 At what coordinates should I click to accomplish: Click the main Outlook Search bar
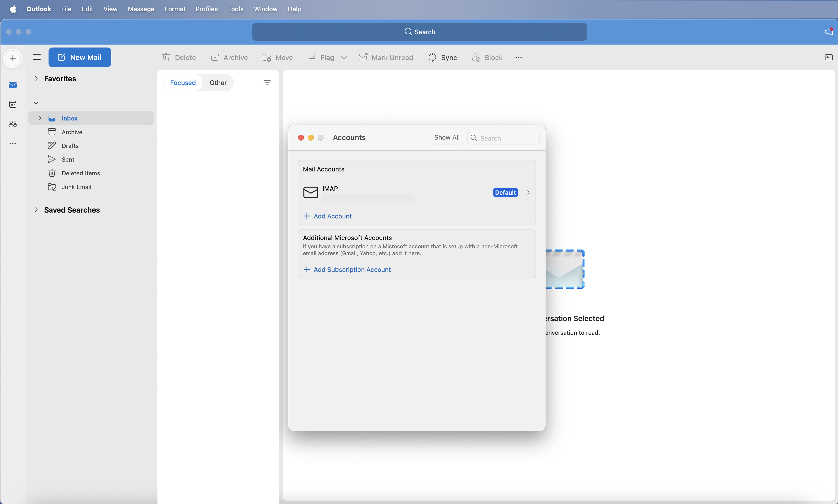pos(419,32)
